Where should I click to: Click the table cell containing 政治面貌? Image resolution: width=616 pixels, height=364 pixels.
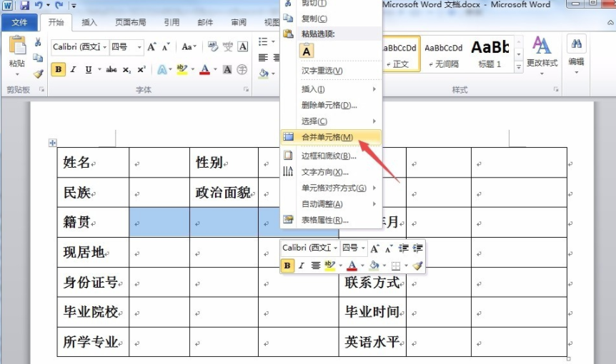tap(224, 193)
